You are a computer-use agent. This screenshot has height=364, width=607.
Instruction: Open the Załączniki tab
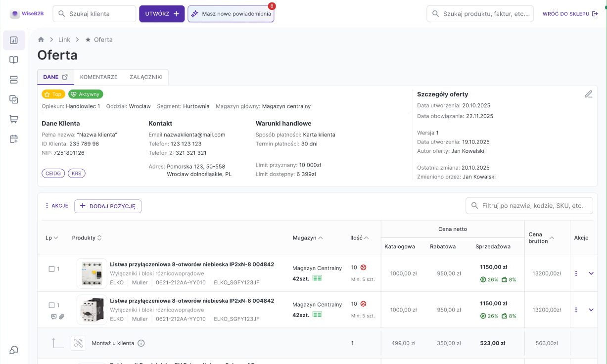pyautogui.click(x=146, y=77)
